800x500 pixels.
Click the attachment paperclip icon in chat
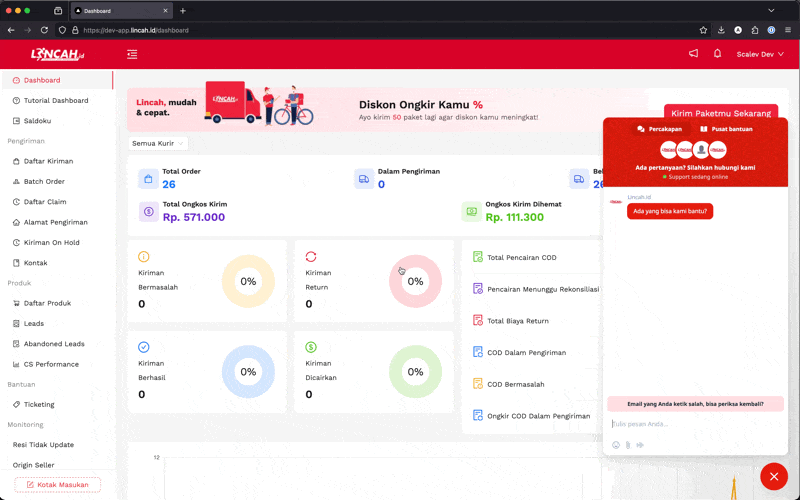pyautogui.click(x=628, y=445)
